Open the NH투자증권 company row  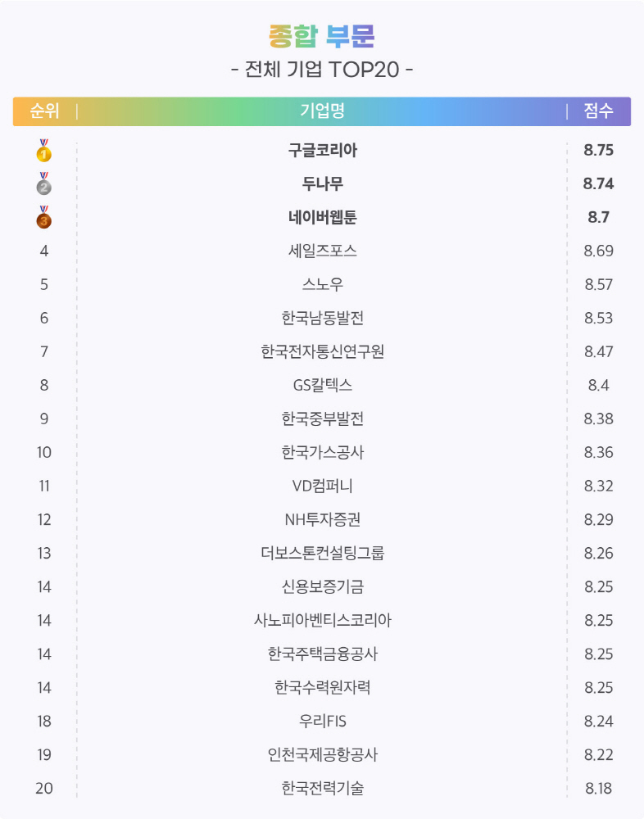point(322,520)
